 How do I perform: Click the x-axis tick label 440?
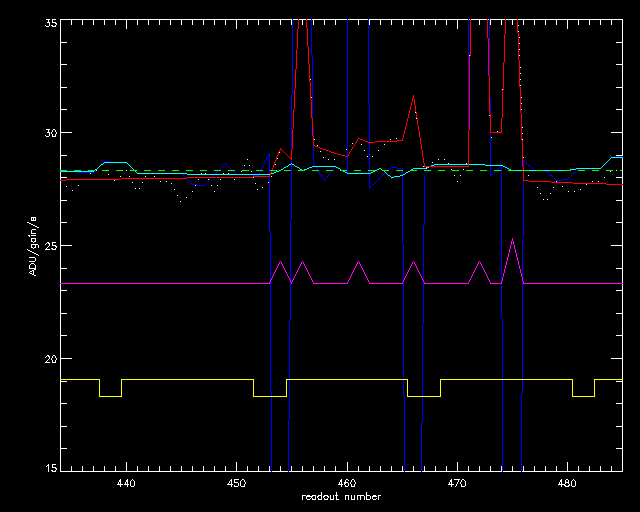pos(126,484)
